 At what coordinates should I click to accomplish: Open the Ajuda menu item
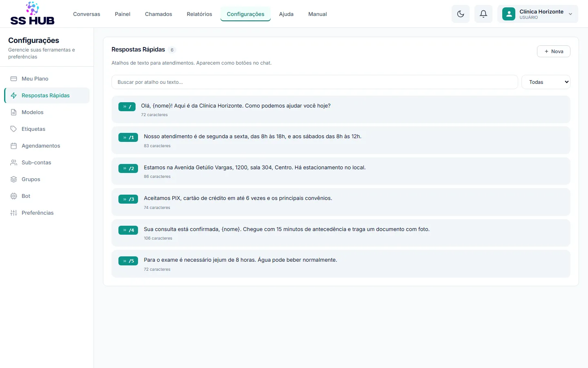point(286,14)
